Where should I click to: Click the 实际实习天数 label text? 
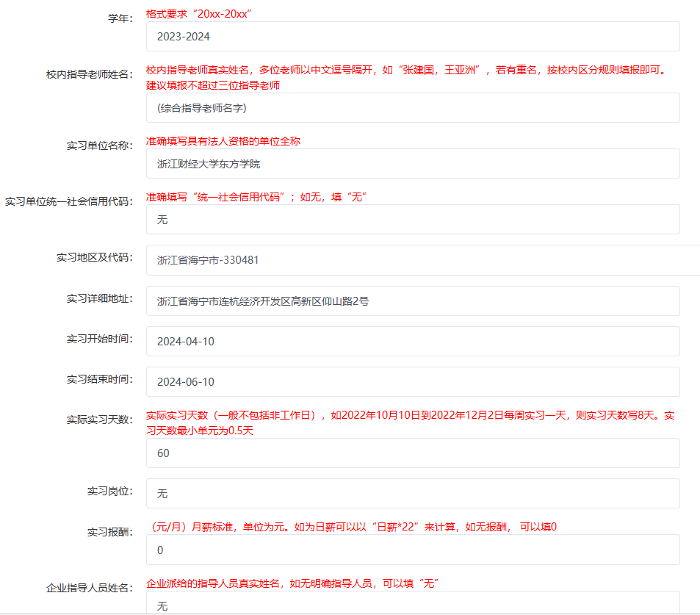[x=99, y=420]
